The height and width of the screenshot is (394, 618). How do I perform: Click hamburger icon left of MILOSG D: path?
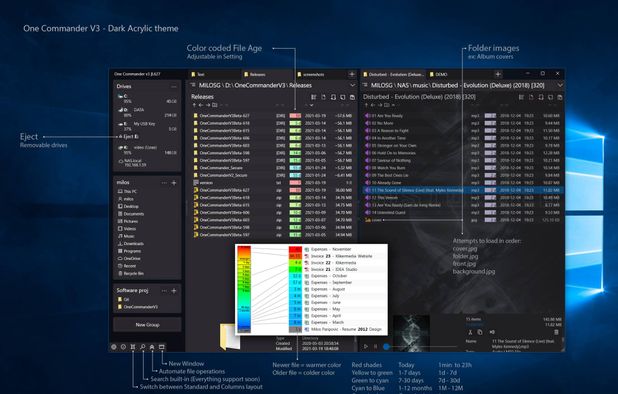[193, 85]
